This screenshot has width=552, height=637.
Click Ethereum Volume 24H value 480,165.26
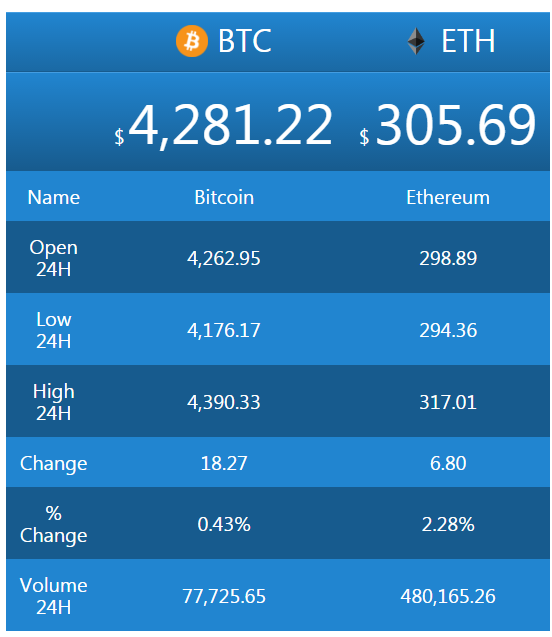click(x=448, y=596)
